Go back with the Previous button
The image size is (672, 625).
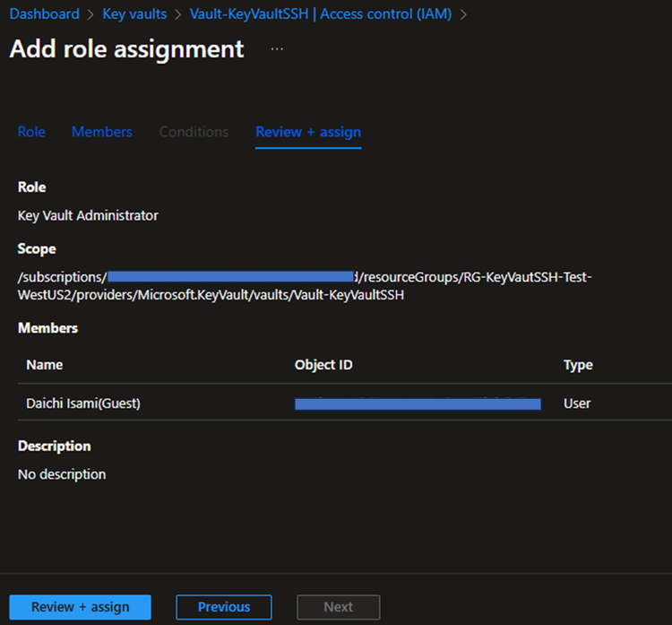tap(224, 607)
